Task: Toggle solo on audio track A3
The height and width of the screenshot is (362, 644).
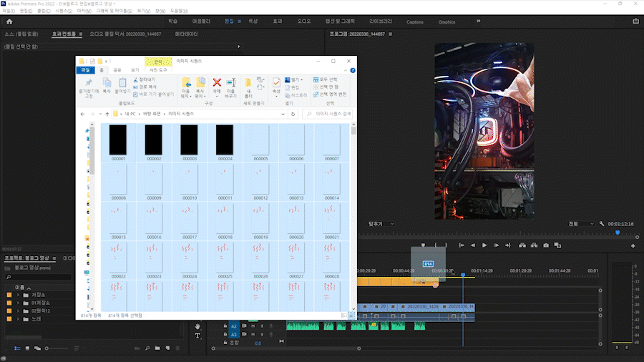Action: pos(262,334)
